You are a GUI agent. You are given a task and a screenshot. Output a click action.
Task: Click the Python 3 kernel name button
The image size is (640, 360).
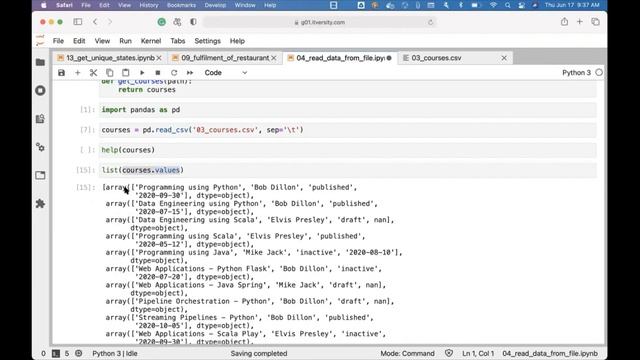576,73
